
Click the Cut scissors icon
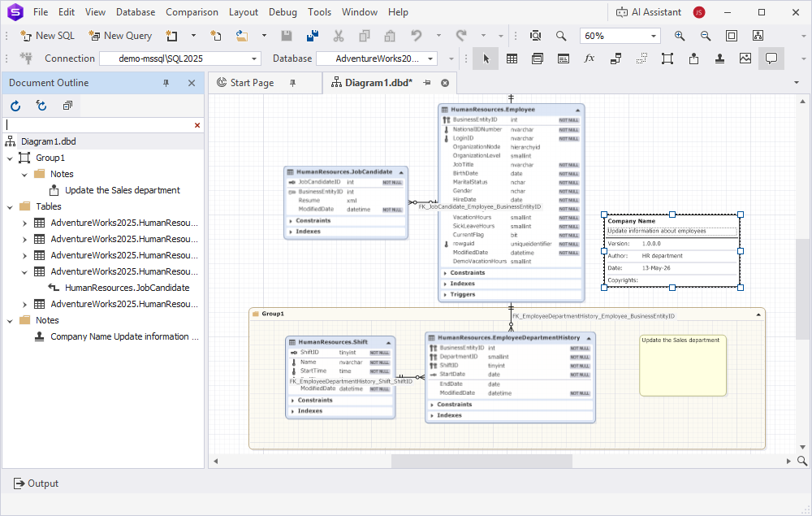coord(338,36)
